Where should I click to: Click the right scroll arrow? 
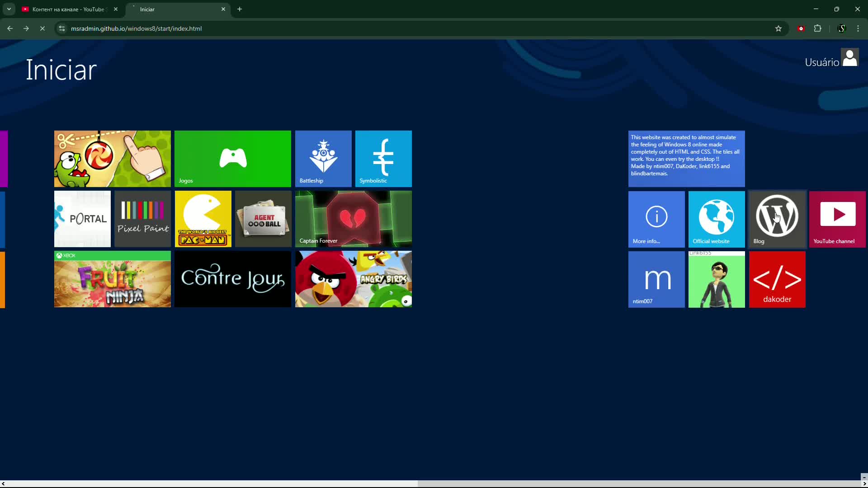[x=864, y=483]
